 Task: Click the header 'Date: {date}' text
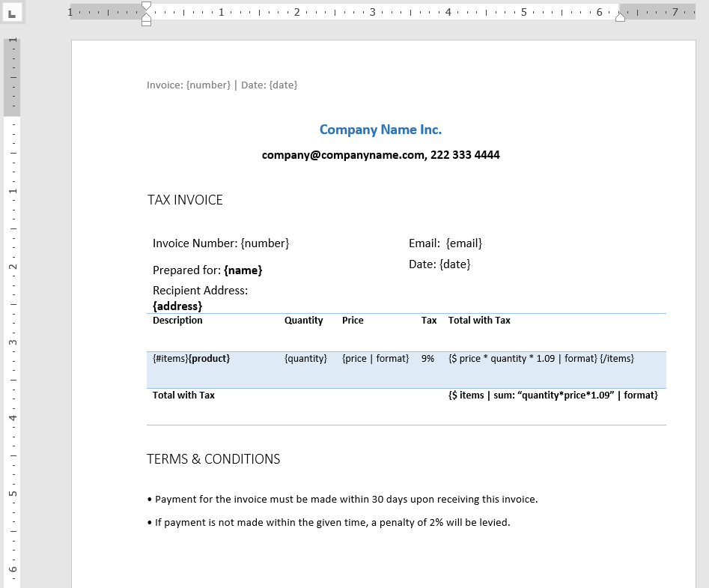coord(269,85)
